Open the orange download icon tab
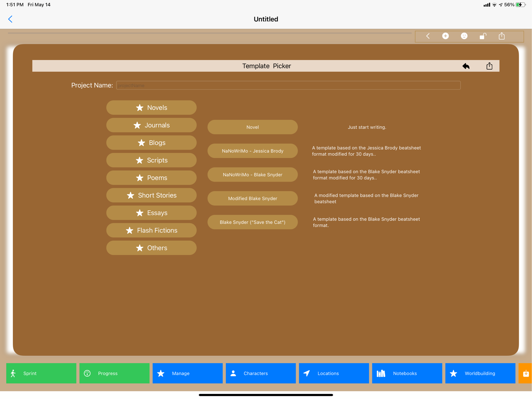 tap(526, 373)
